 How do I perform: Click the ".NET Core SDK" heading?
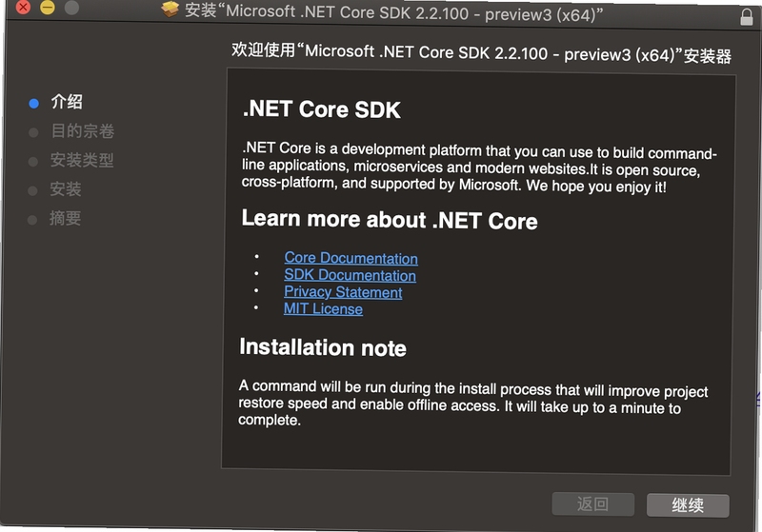(322, 109)
